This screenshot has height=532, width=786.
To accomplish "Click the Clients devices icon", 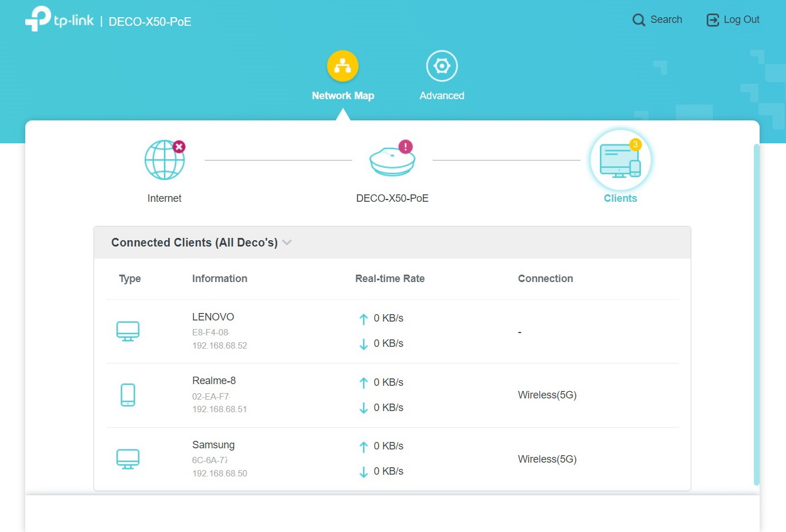I will [x=620, y=160].
